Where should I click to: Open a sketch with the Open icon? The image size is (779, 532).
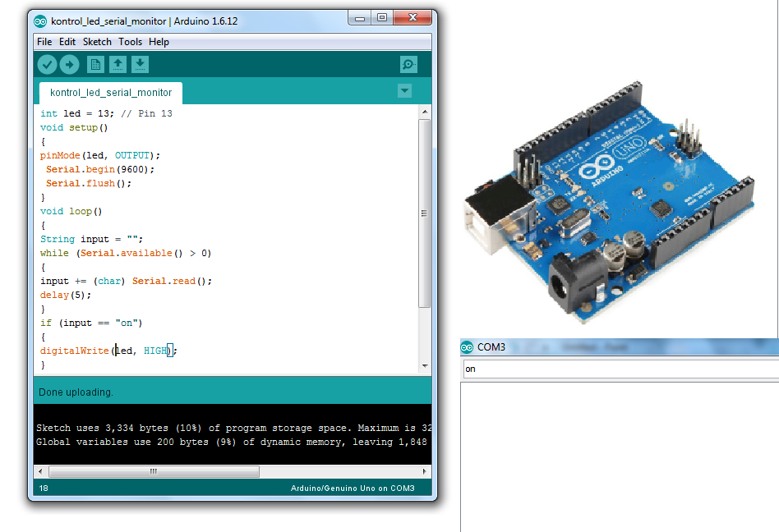[x=118, y=65]
